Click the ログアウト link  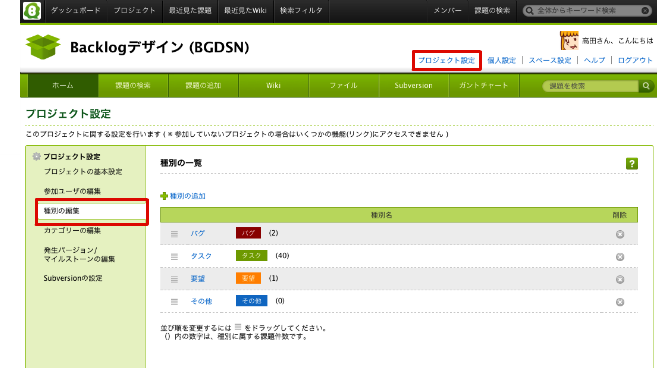635,60
